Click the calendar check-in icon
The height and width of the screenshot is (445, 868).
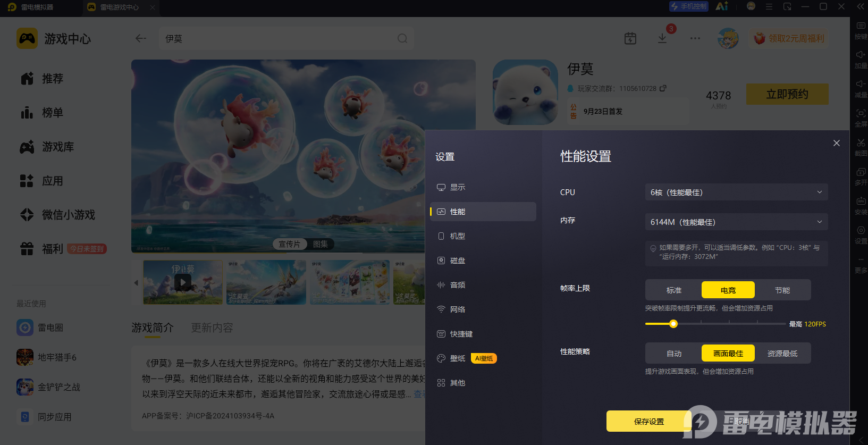(630, 38)
